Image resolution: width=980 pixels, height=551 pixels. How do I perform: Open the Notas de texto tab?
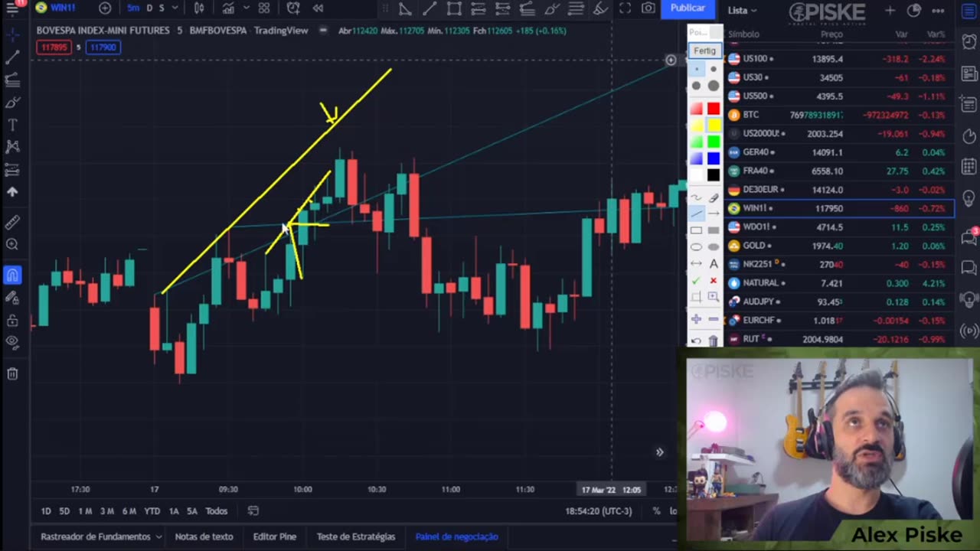(x=204, y=536)
